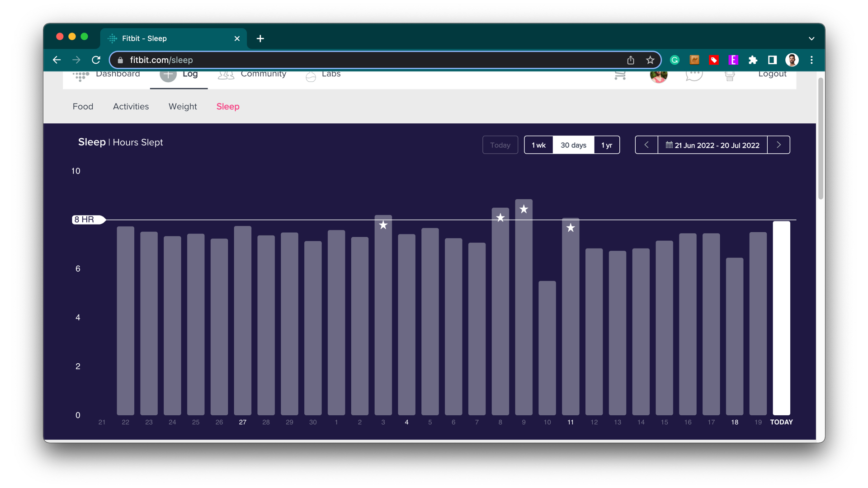This screenshot has height=488, width=868.
Task: Switch to the Sleep tab
Action: pyautogui.click(x=228, y=106)
